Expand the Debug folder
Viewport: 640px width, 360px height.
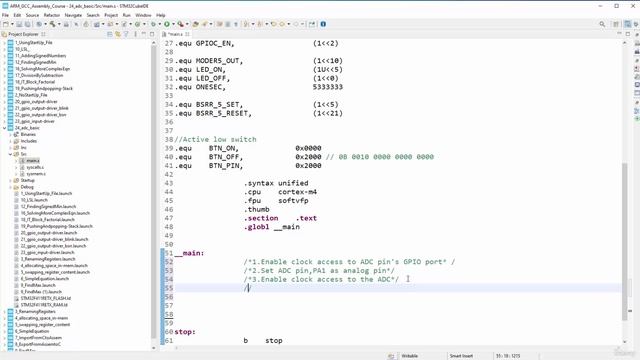11,187
